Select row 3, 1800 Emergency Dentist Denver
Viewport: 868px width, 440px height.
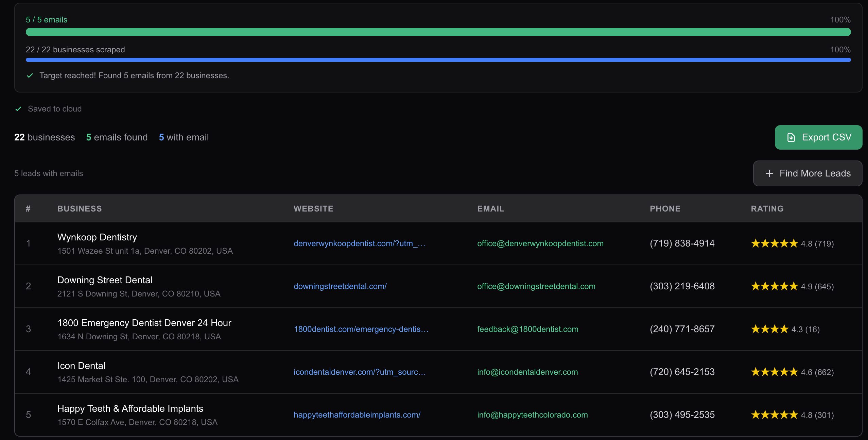(x=144, y=329)
